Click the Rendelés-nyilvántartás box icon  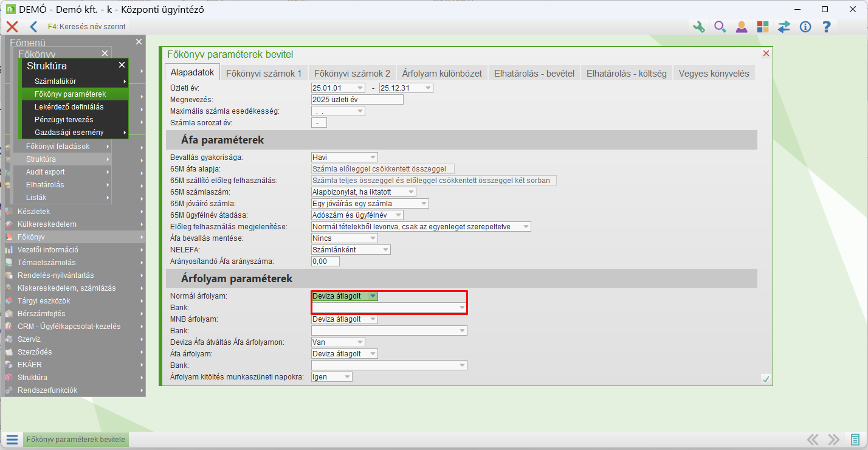pyautogui.click(x=9, y=275)
